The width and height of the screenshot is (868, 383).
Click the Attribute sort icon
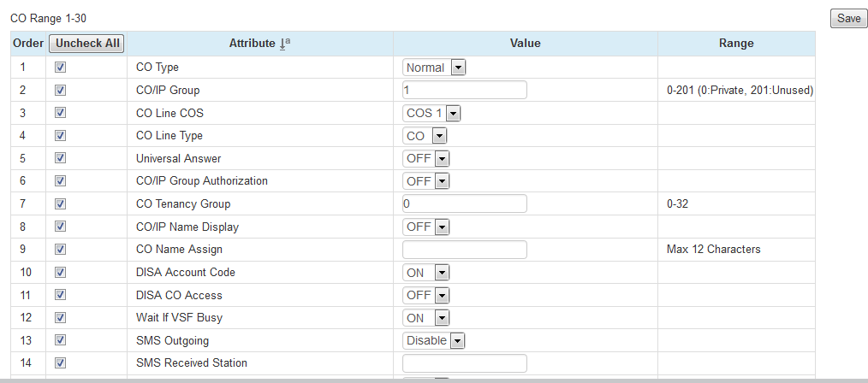coord(285,44)
